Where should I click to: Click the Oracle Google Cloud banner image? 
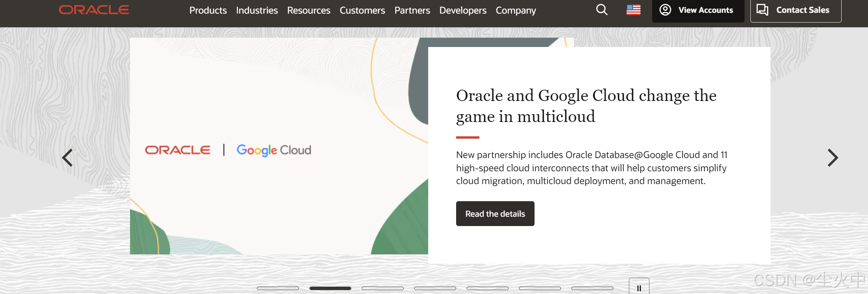(279, 146)
